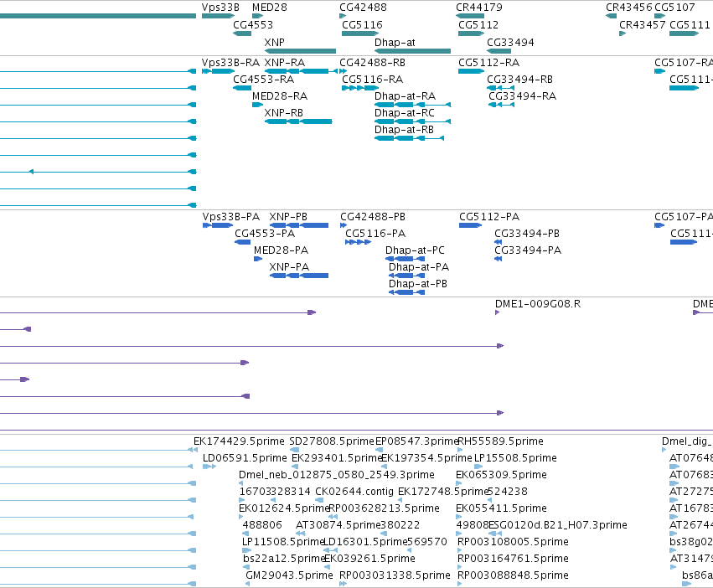Click the MED28-RA transcript label
Image resolution: width=713 pixels, height=588 pixels.
coord(280,96)
